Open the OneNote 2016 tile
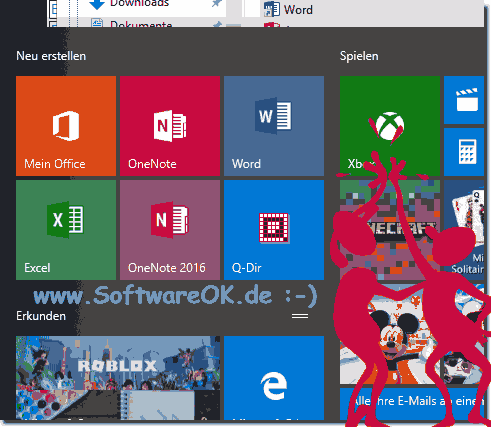The height and width of the screenshot is (427, 491). 170,230
